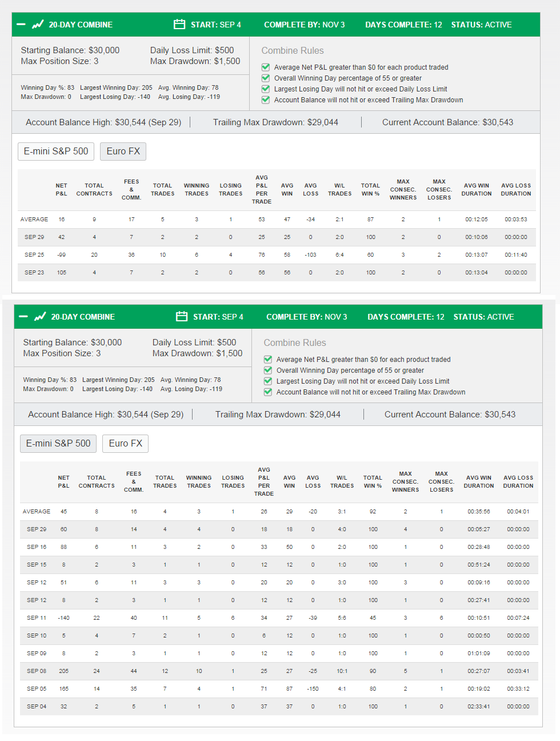Click the 00:07:24 loss duration in SEP 11 row

[518, 618]
